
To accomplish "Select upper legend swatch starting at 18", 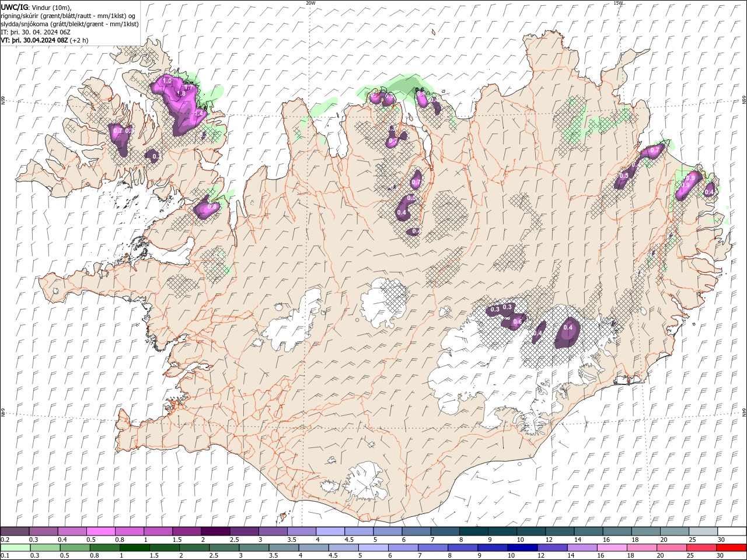I will click(645, 531).
